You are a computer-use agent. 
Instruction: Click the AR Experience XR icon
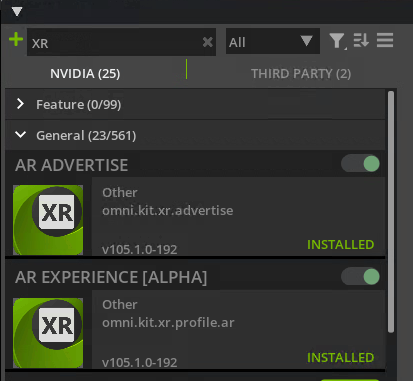pyautogui.click(x=48, y=333)
